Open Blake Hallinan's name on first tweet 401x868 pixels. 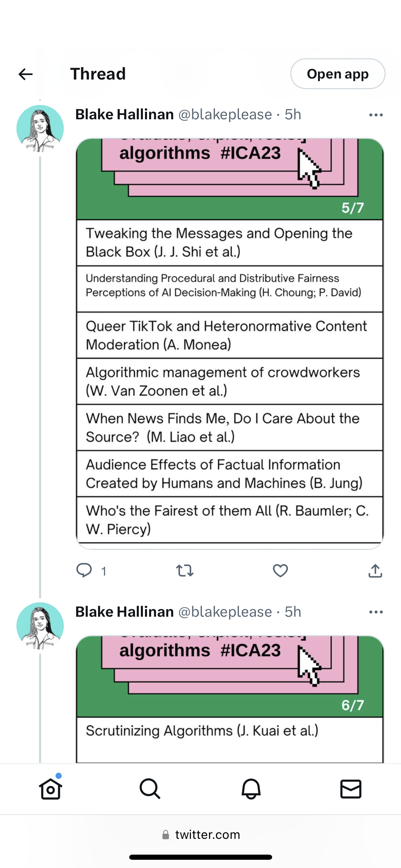tap(124, 114)
